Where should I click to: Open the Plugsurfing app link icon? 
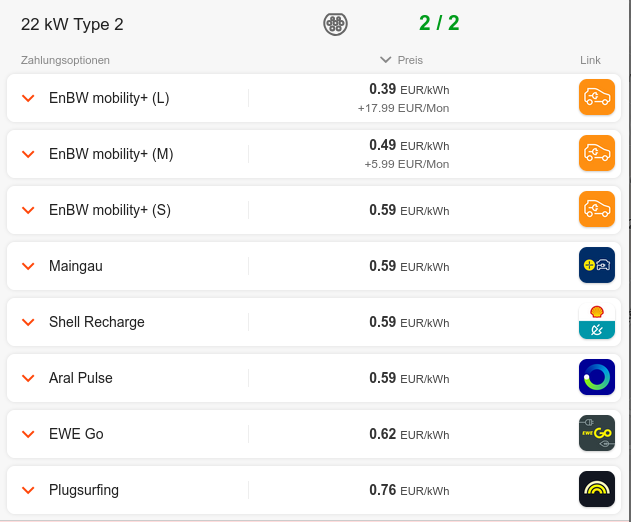tap(597, 489)
